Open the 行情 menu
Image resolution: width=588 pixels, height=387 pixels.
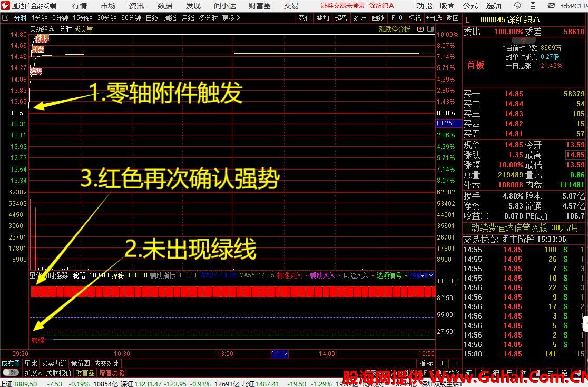(80, 6)
